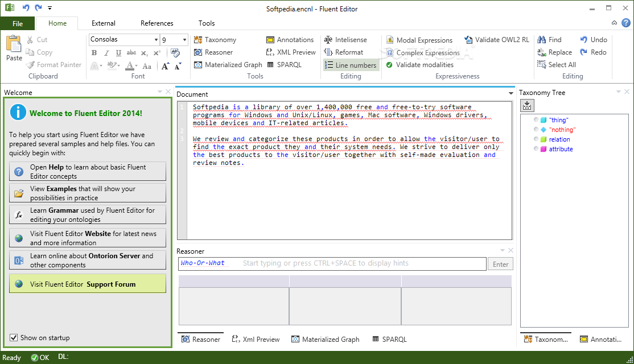Toggle bold formatting
Viewport: 634px width, 364px height.
coord(94,52)
